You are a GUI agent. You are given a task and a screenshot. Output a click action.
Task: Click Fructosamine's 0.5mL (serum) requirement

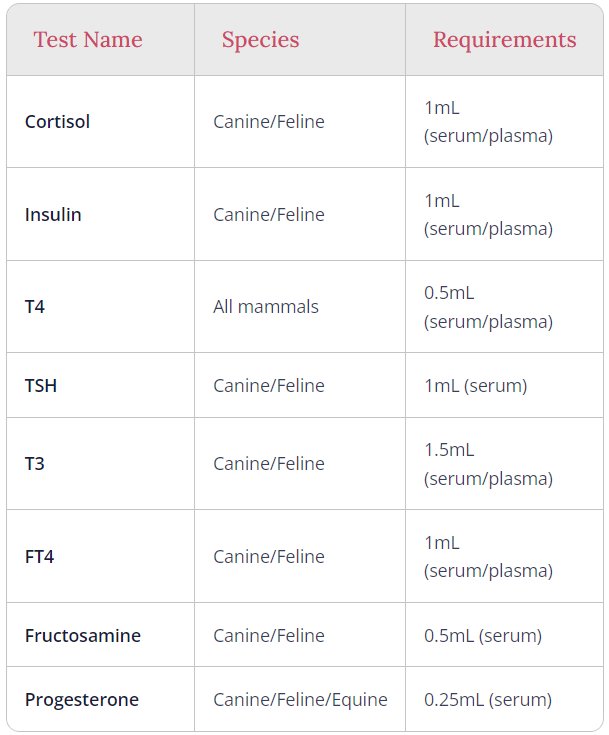pos(483,636)
